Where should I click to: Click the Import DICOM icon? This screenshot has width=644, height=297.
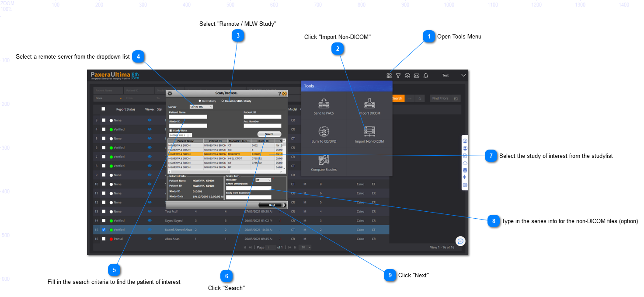coord(369,103)
